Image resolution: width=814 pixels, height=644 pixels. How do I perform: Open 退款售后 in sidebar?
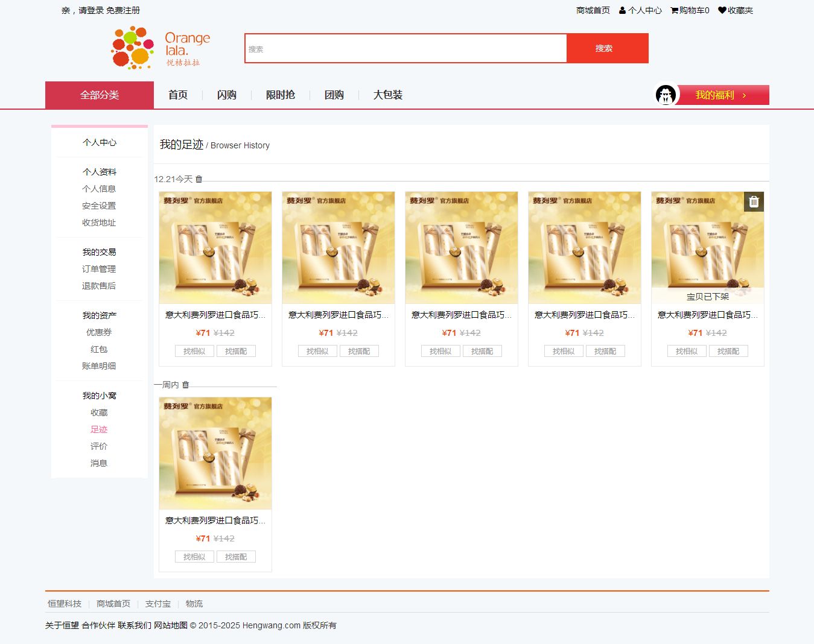pyautogui.click(x=99, y=286)
